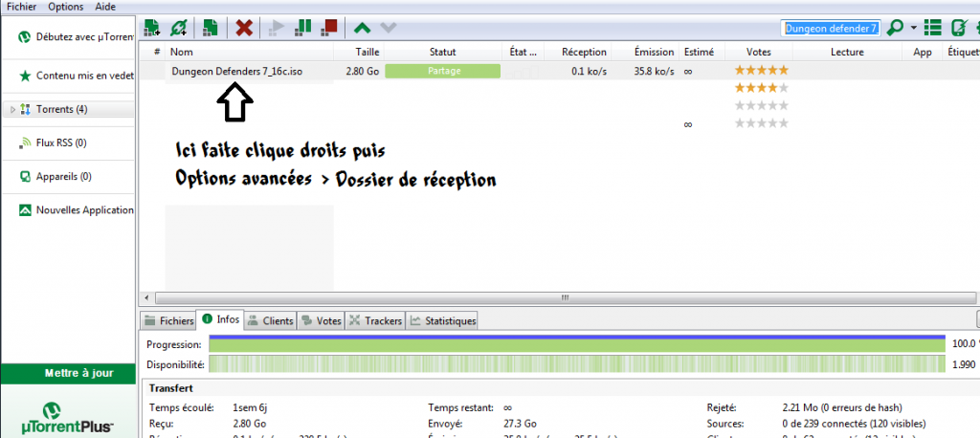Screen dimensions: 980x438
Task: Sort by the Lecture column header
Action: [848, 52]
